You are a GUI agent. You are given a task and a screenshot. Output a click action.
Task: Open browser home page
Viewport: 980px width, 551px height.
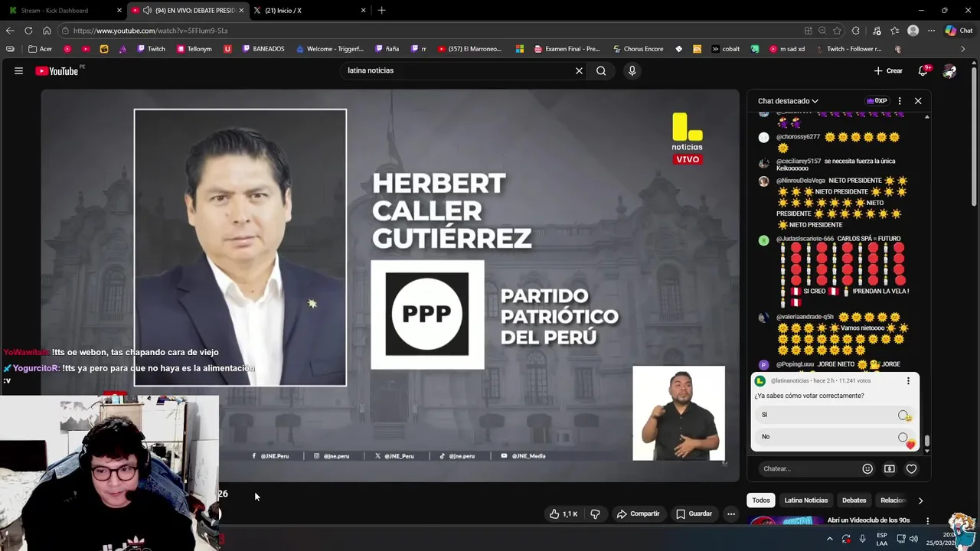(x=47, y=31)
